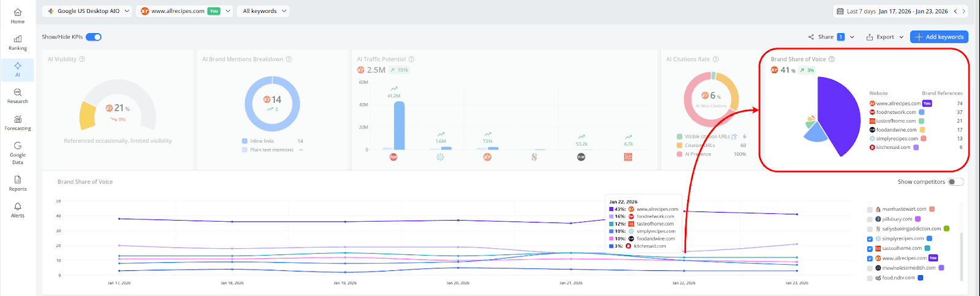Click foodandwine.com in Brand References table
Viewport: 980px width, 296px height.
click(x=897, y=130)
